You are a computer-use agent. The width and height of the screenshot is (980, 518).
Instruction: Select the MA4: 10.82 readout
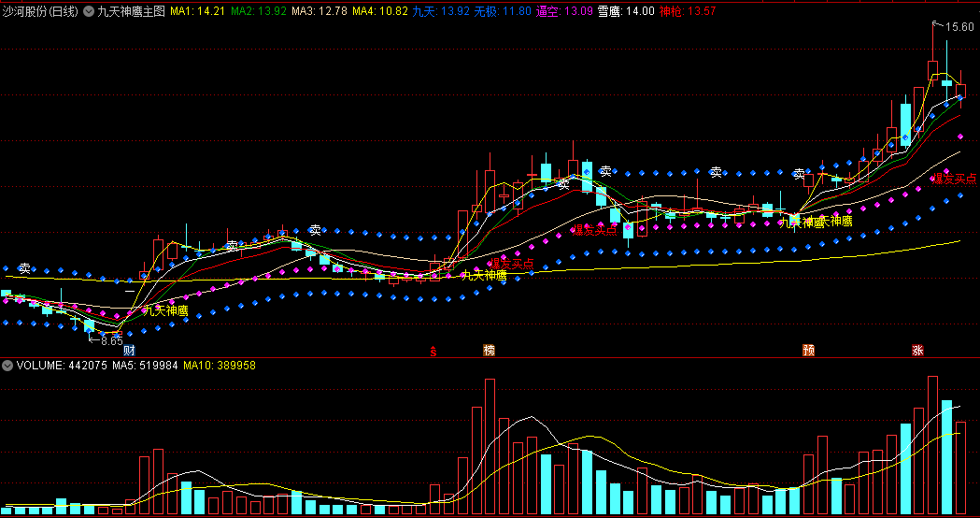click(380, 11)
